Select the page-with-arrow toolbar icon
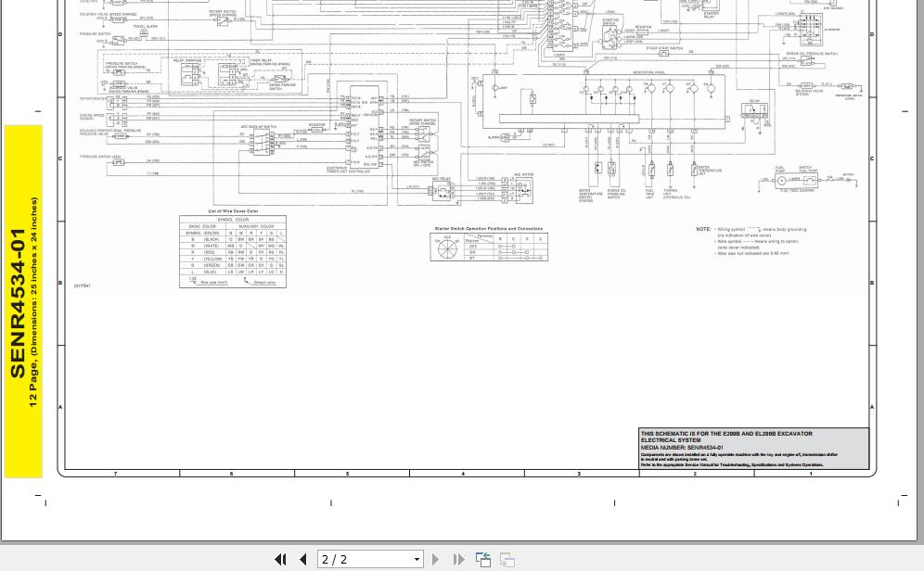This screenshot has height=571, width=924. click(x=483, y=559)
